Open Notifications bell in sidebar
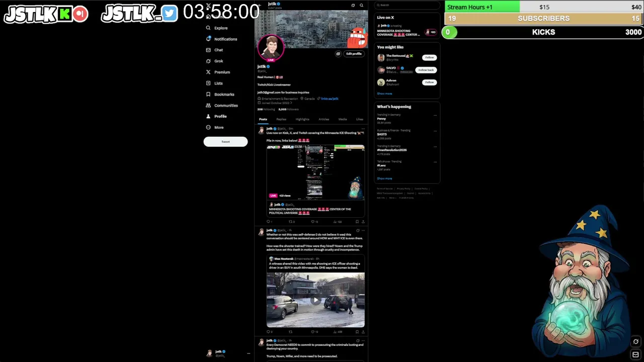Screen dimensions: 644x362 pyautogui.click(x=221, y=39)
